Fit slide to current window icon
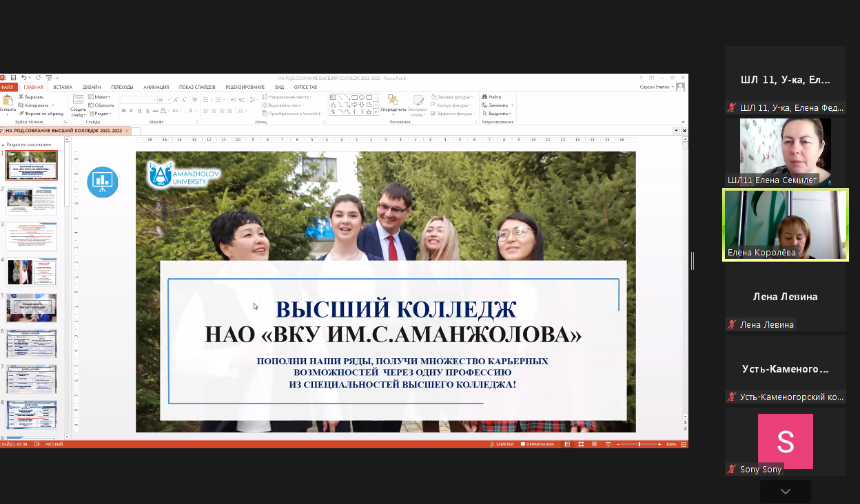This screenshot has height=504, width=860. (684, 444)
